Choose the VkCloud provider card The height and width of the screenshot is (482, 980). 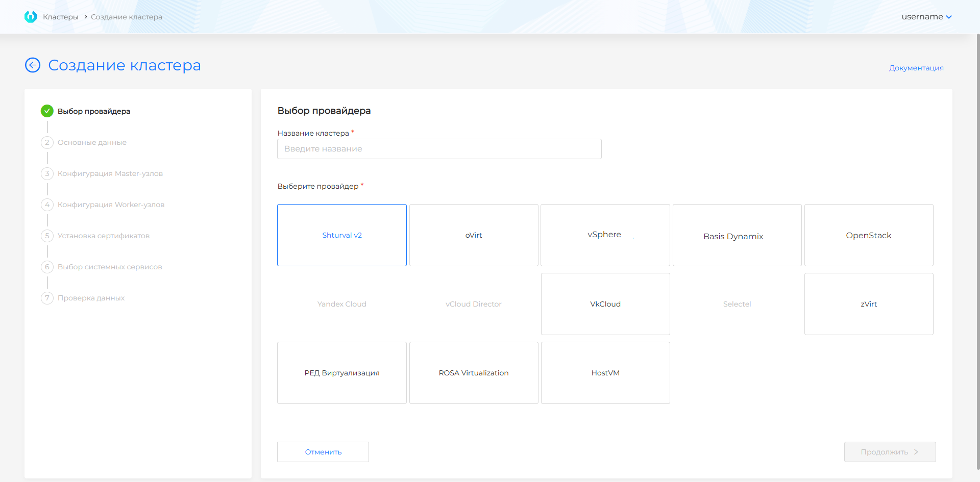click(605, 304)
